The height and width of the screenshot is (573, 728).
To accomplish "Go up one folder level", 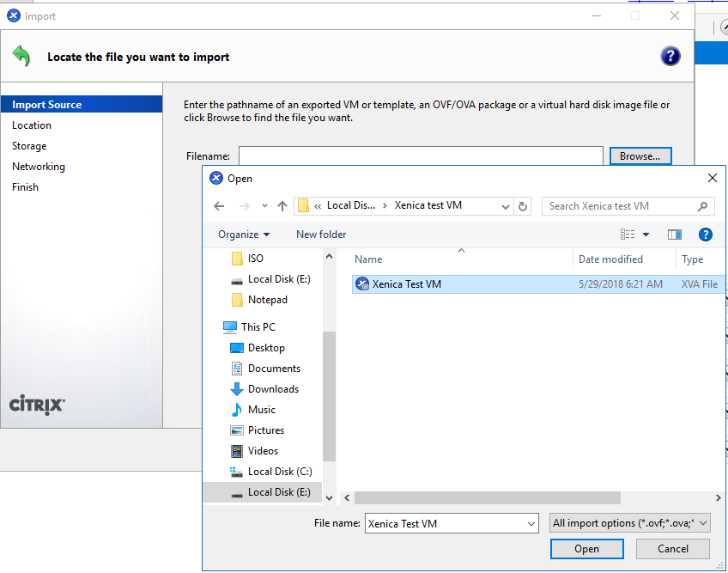I will click(x=282, y=206).
